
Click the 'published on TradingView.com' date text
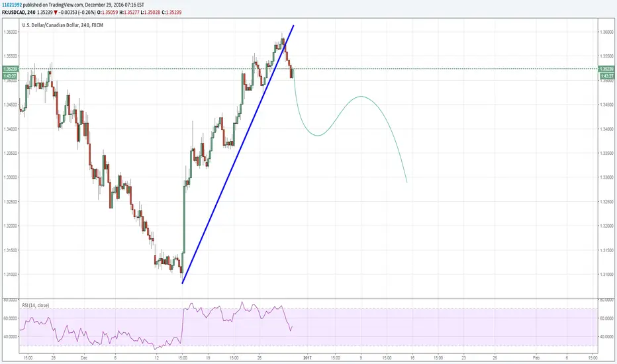click(x=83, y=5)
